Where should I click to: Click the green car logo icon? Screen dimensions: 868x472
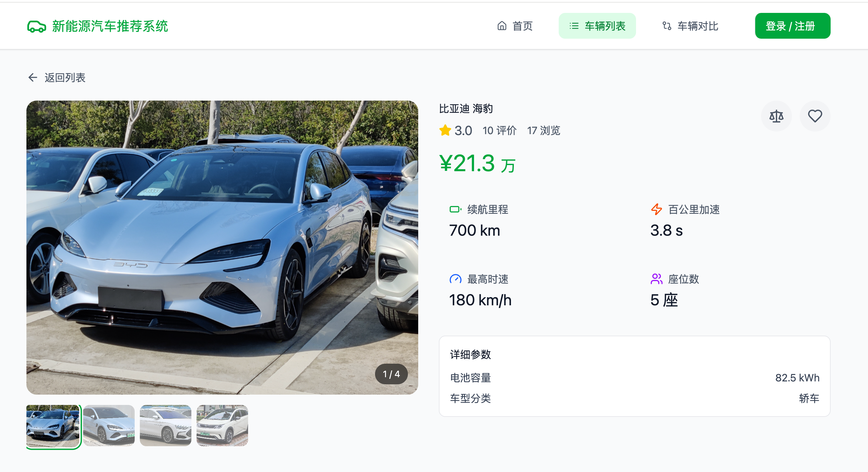(x=36, y=26)
